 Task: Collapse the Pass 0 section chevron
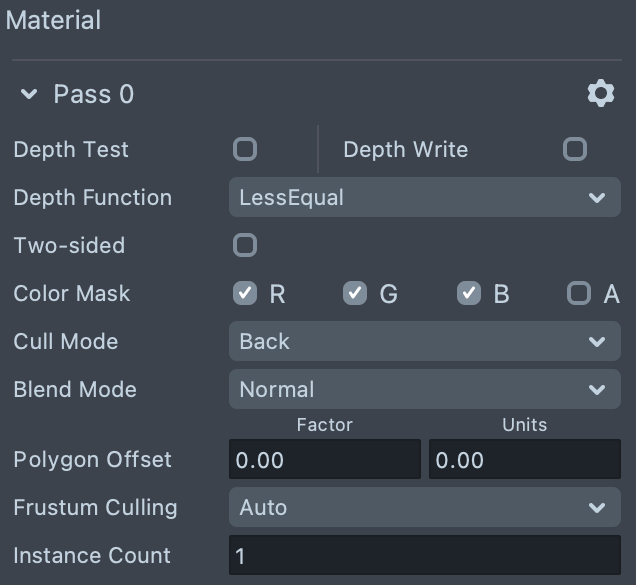point(29,95)
